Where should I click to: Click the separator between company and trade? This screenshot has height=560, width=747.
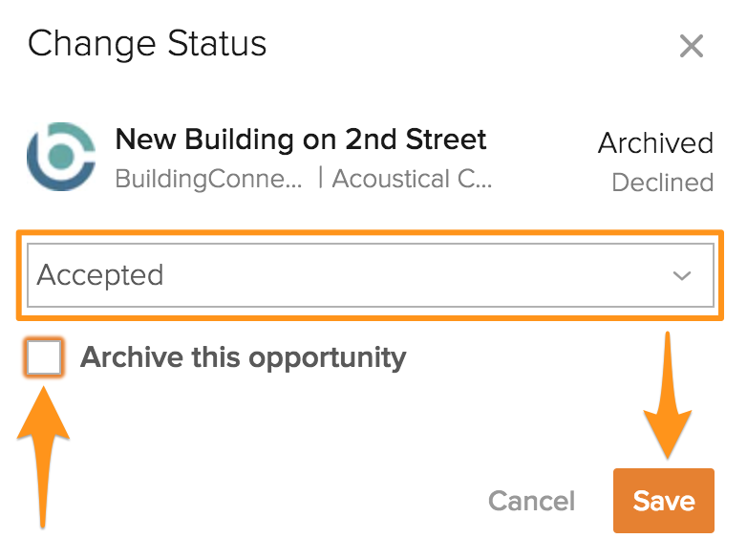click(x=321, y=178)
